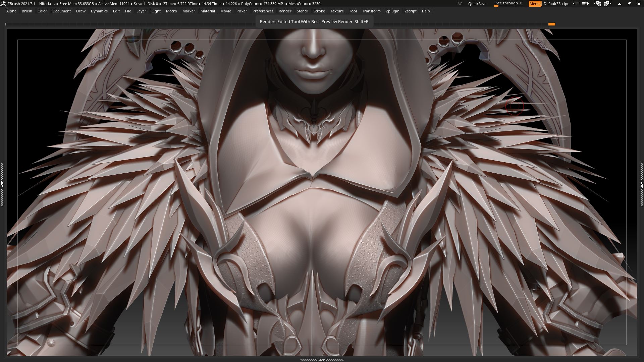This screenshot has height=362, width=644.
Task: Expand the bottom tray divider arrows
Action: tap(322, 360)
